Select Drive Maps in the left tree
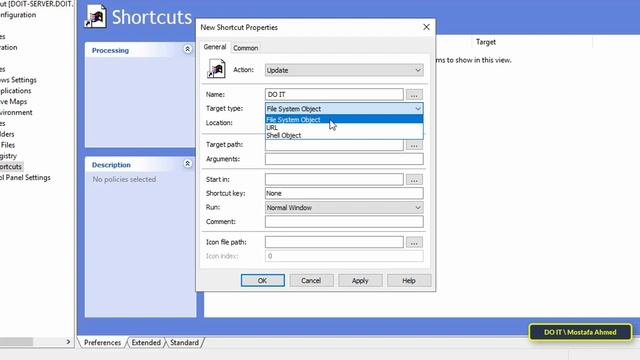 coord(13,101)
